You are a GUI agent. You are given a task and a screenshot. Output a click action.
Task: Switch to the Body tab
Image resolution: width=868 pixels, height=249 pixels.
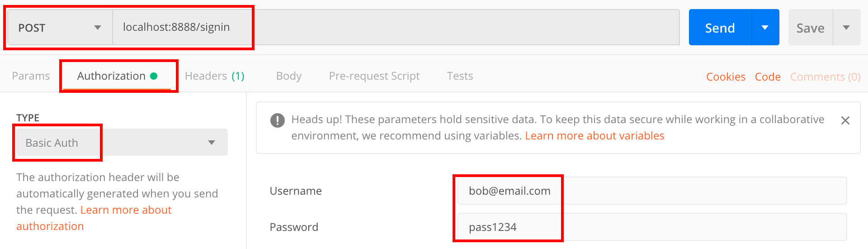click(288, 76)
